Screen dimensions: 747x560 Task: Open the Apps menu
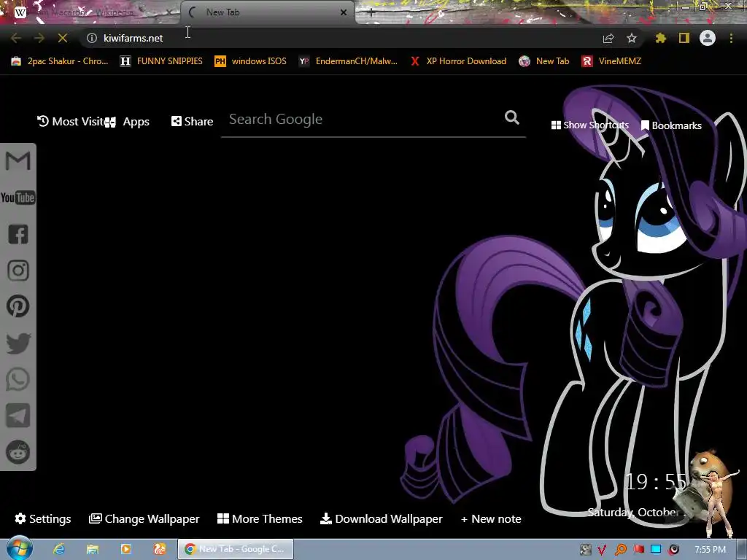click(x=127, y=122)
